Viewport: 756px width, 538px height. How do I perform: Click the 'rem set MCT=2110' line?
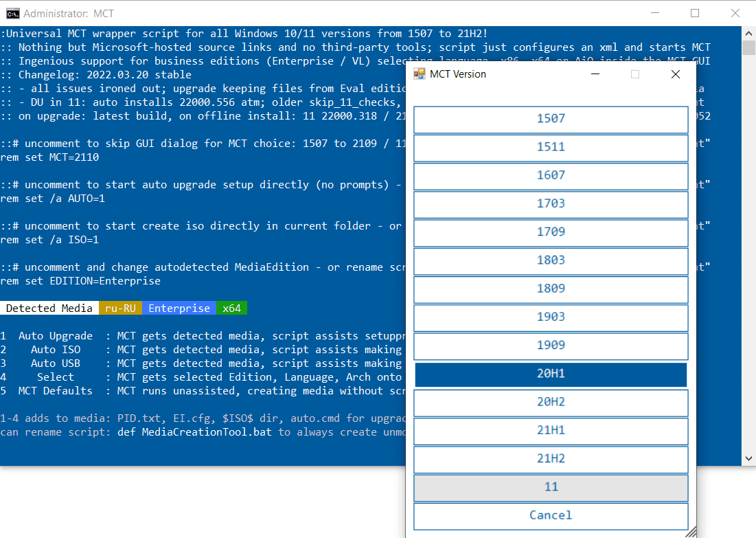pyautogui.click(x=49, y=157)
